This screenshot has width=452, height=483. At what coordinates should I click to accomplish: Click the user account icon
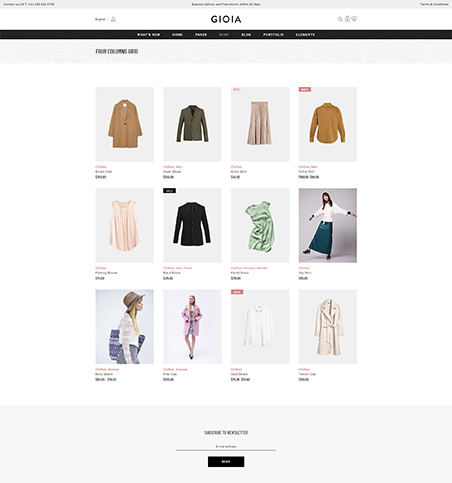(113, 19)
